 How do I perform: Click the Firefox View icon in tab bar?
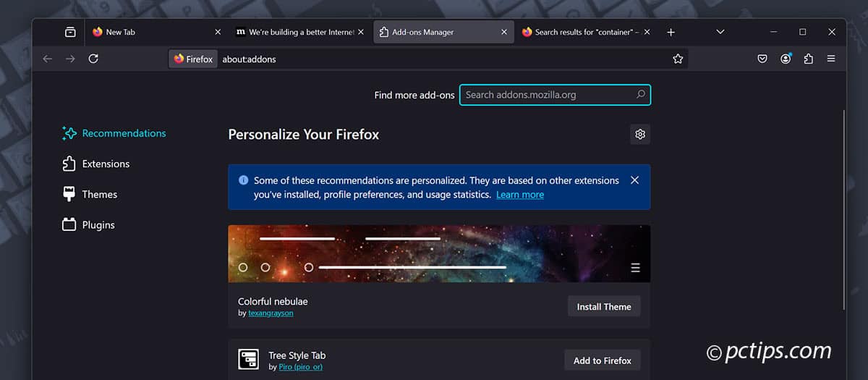tap(70, 32)
